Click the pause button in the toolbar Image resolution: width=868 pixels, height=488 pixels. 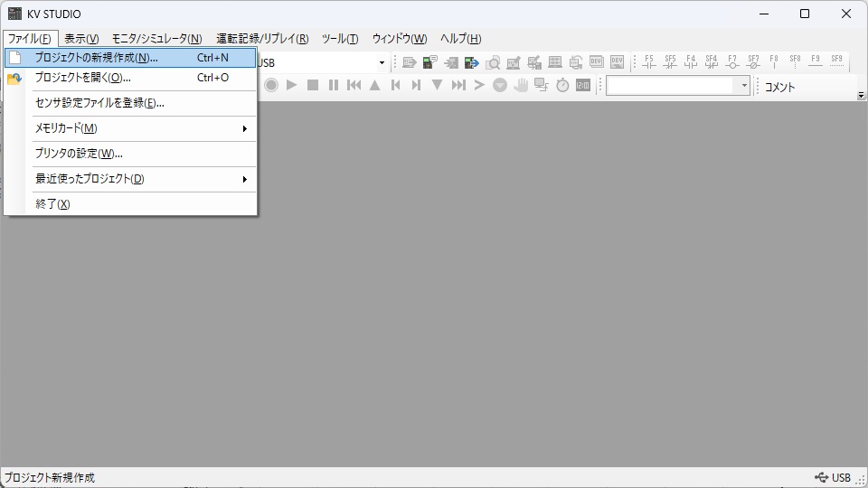tap(334, 85)
